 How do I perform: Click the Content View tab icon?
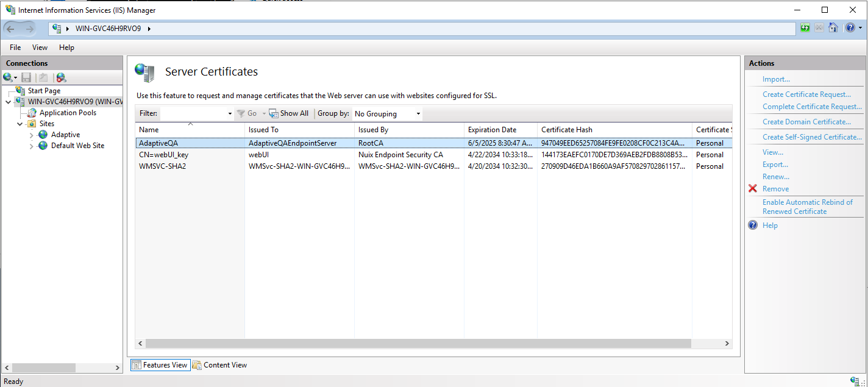(x=197, y=365)
